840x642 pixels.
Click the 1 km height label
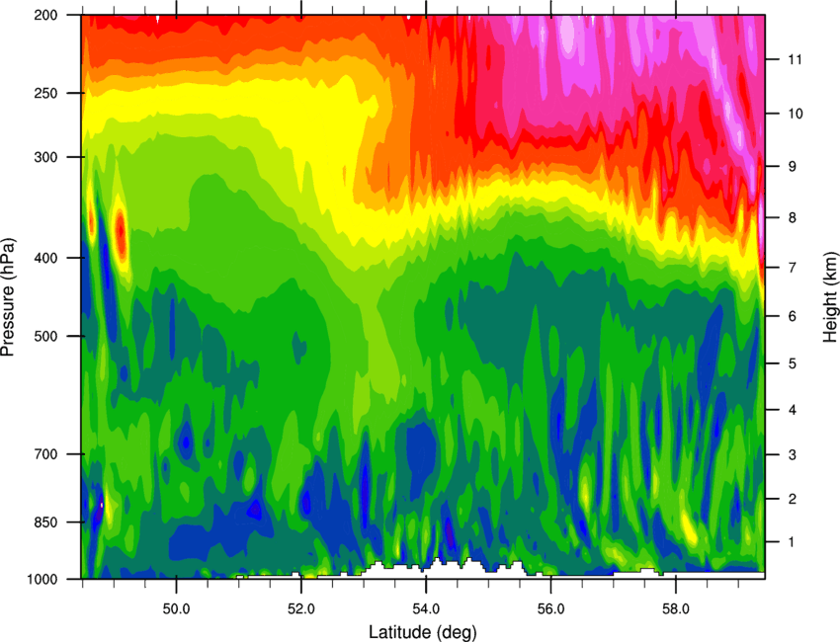coord(793,542)
